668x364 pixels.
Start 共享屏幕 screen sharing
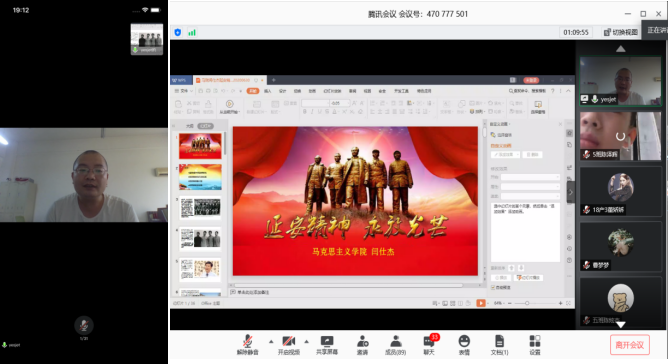[x=327, y=345]
